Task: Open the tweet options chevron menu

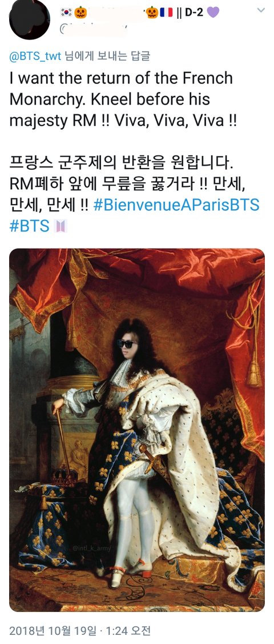Action: [x=261, y=11]
